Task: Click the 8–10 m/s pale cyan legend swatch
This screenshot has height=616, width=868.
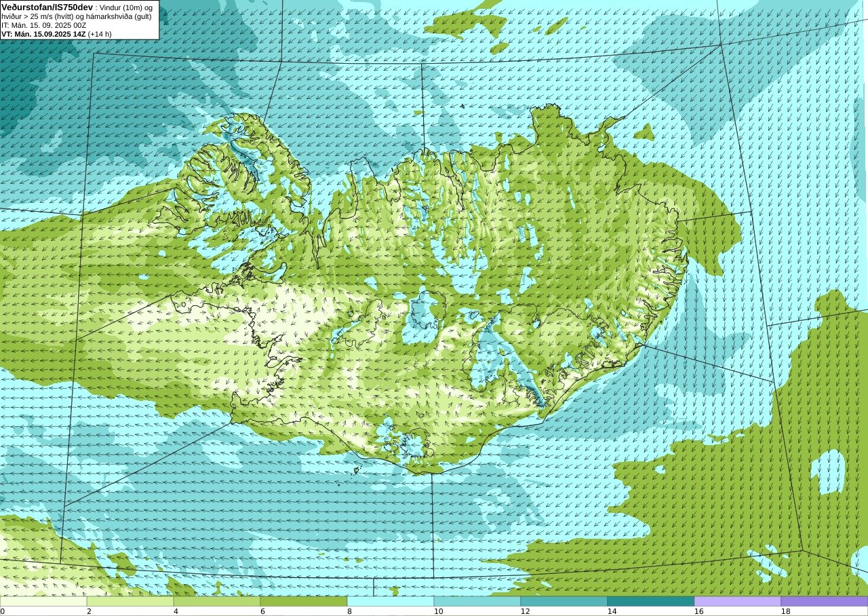Action: coord(391,601)
